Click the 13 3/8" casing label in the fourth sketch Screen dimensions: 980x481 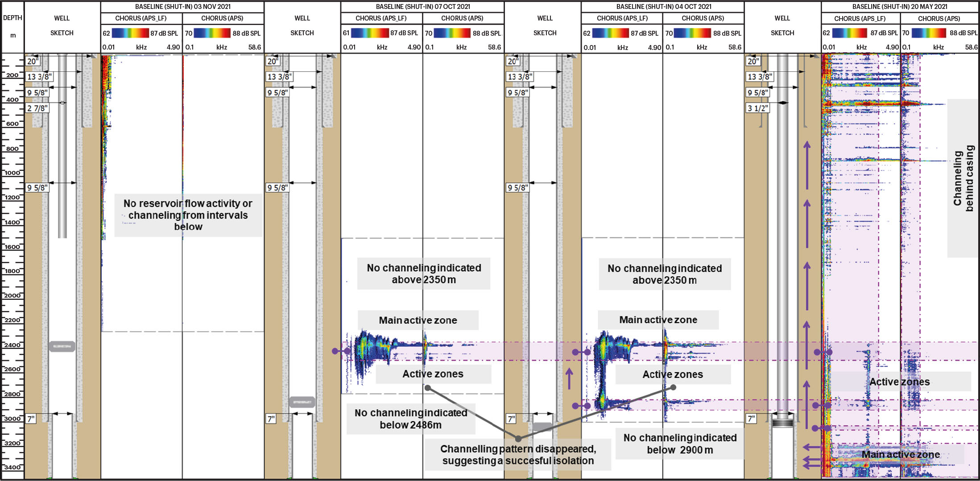tap(759, 77)
